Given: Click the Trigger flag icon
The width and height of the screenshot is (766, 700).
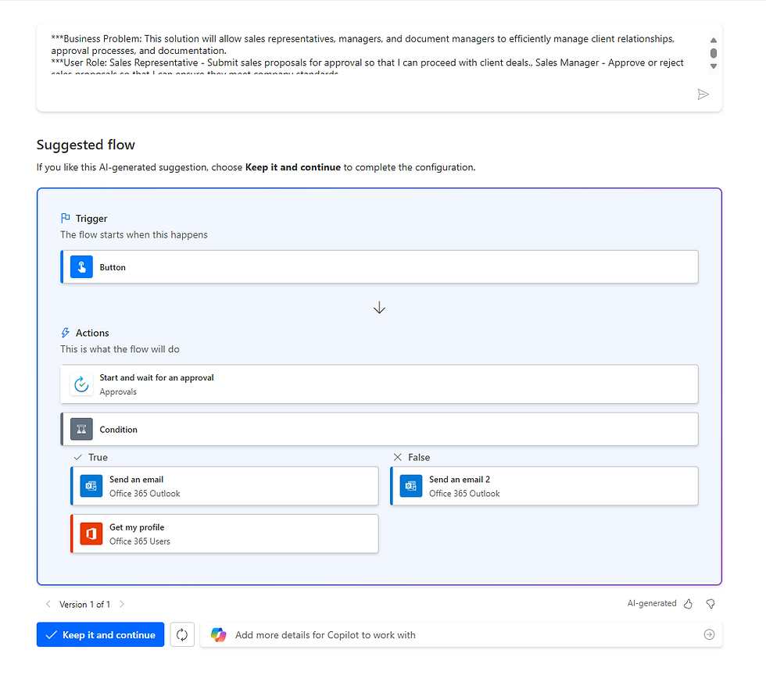Looking at the screenshot, I should point(66,218).
